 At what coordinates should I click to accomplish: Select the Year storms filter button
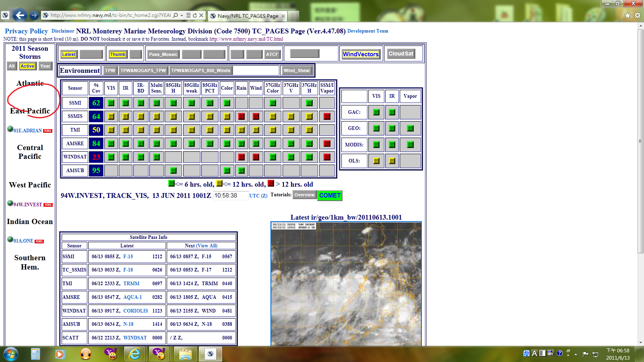pos(45,66)
